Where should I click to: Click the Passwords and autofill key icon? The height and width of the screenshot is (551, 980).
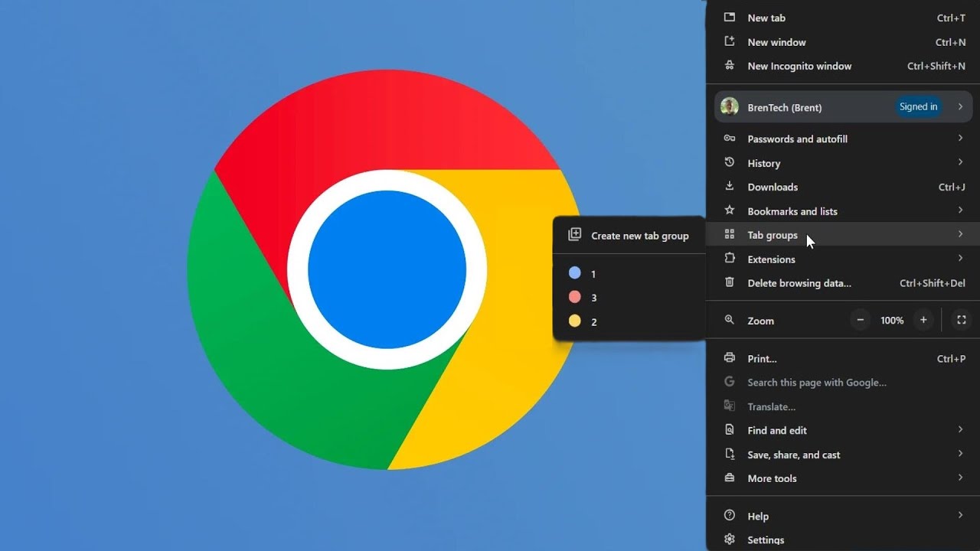(730, 139)
